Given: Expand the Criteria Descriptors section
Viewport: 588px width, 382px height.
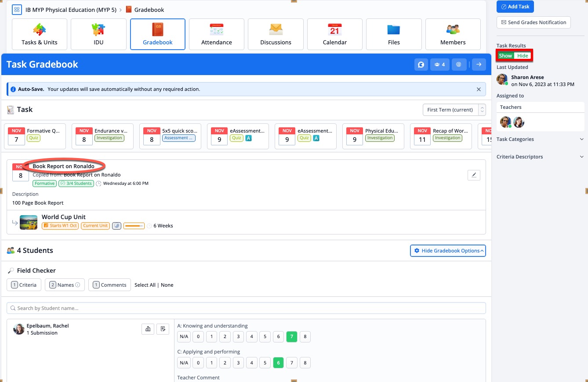Looking at the screenshot, I should pyautogui.click(x=540, y=157).
